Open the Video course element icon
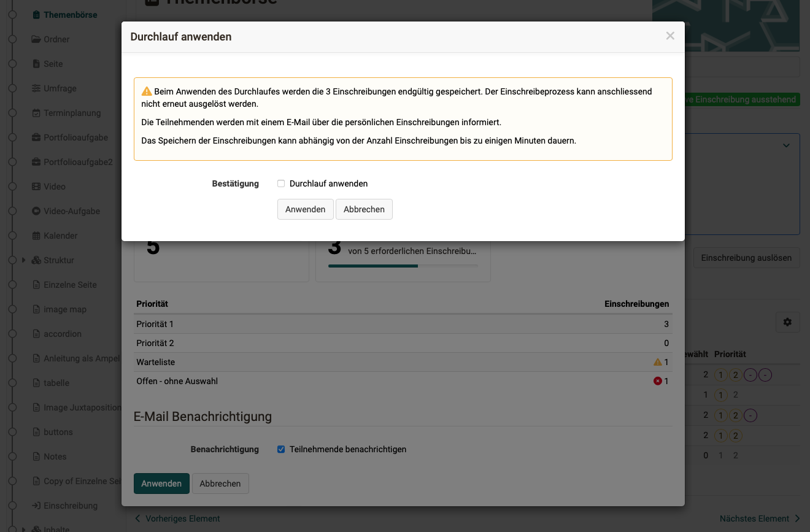This screenshot has height=532, width=810. [x=36, y=186]
